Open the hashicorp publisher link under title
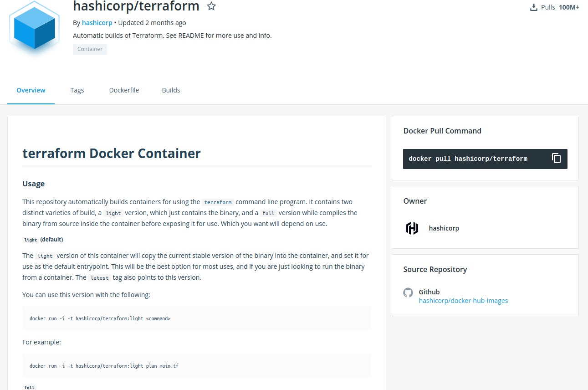Image resolution: width=588 pixels, height=390 pixels. tap(97, 23)
